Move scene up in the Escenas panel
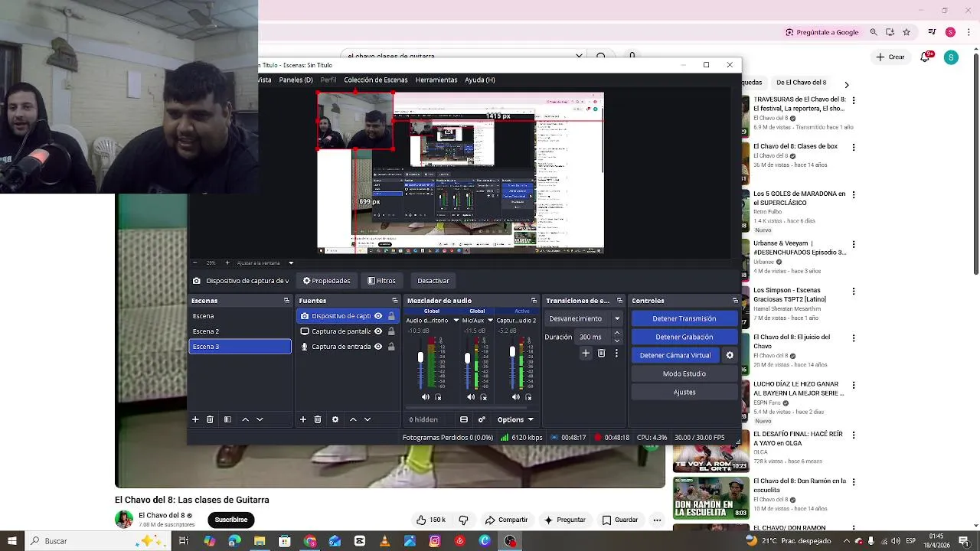Viewport: 980px width, 551px height. (x=245, y=419)
